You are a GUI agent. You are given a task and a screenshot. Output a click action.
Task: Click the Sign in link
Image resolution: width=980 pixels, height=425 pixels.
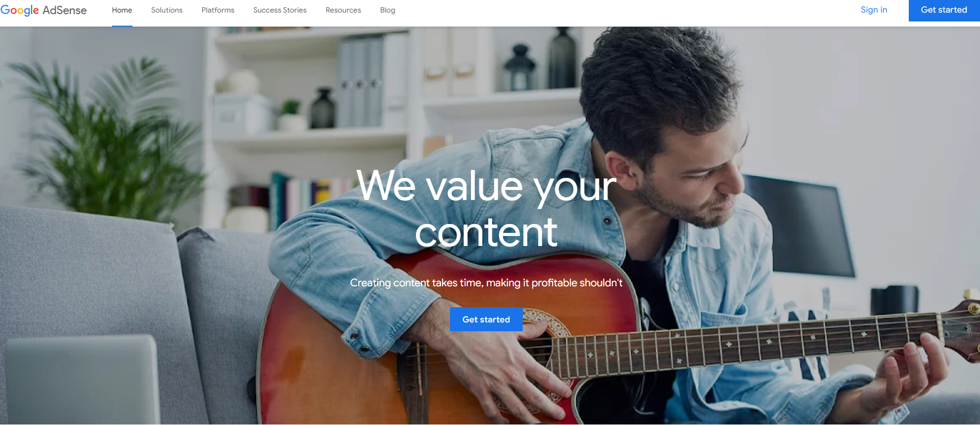tap(874, 10)
